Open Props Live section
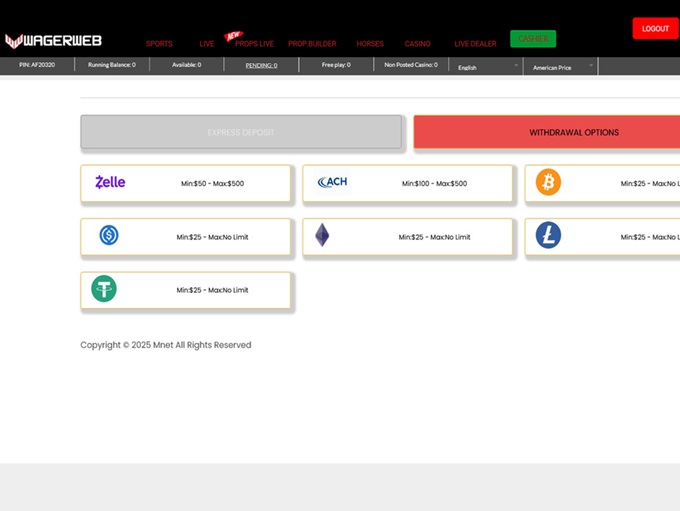Image resolution: width=680 pixels, height=511 pixels. (254, 44)
